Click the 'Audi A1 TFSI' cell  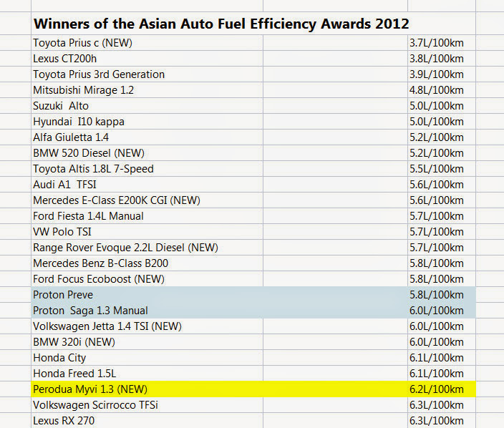tap(147, 185)
